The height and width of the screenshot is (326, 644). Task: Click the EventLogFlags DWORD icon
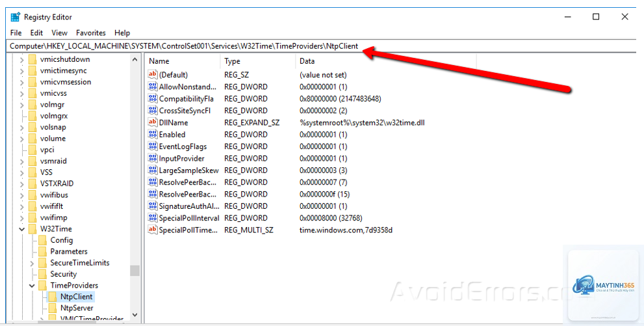[x=153, y=146]
